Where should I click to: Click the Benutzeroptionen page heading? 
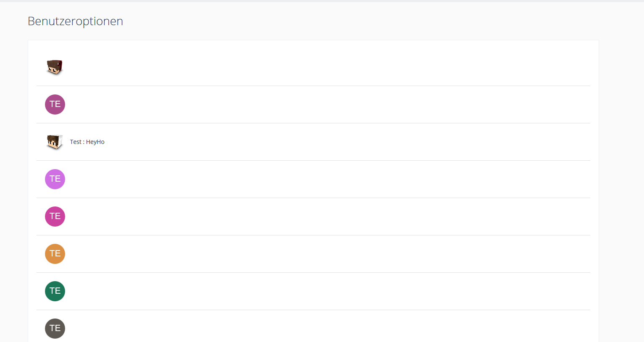pos(75,21)
